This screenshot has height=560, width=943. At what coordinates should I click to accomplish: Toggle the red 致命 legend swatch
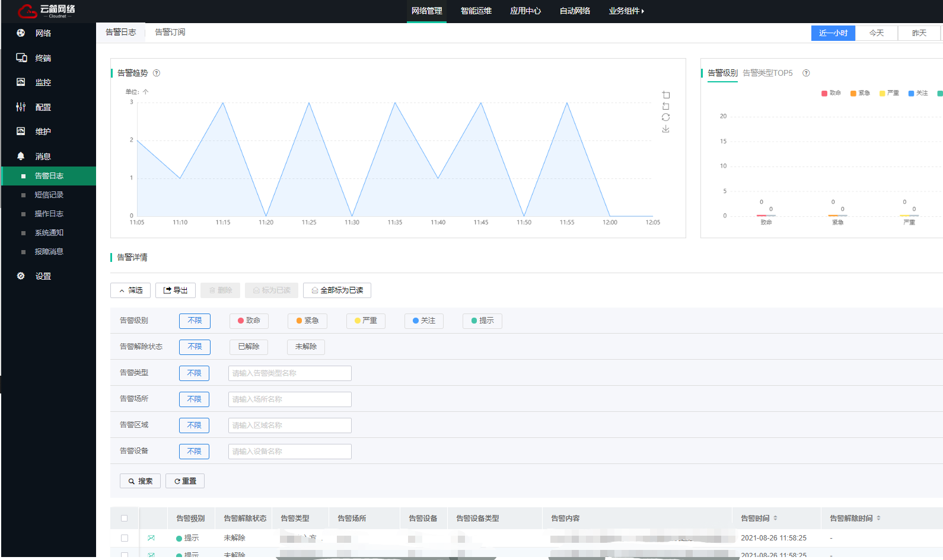tap(824, 93)
